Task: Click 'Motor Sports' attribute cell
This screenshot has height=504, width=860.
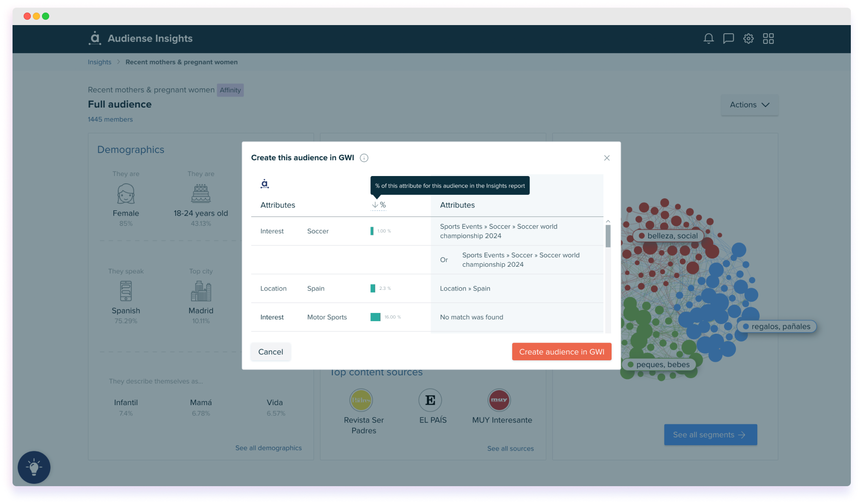Action: point(327,317)
